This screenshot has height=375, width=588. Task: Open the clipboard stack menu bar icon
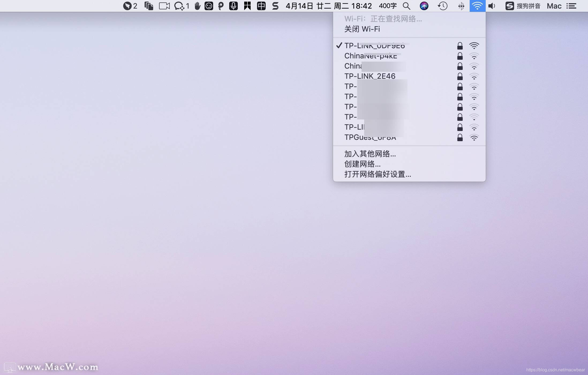click(149, 6)
